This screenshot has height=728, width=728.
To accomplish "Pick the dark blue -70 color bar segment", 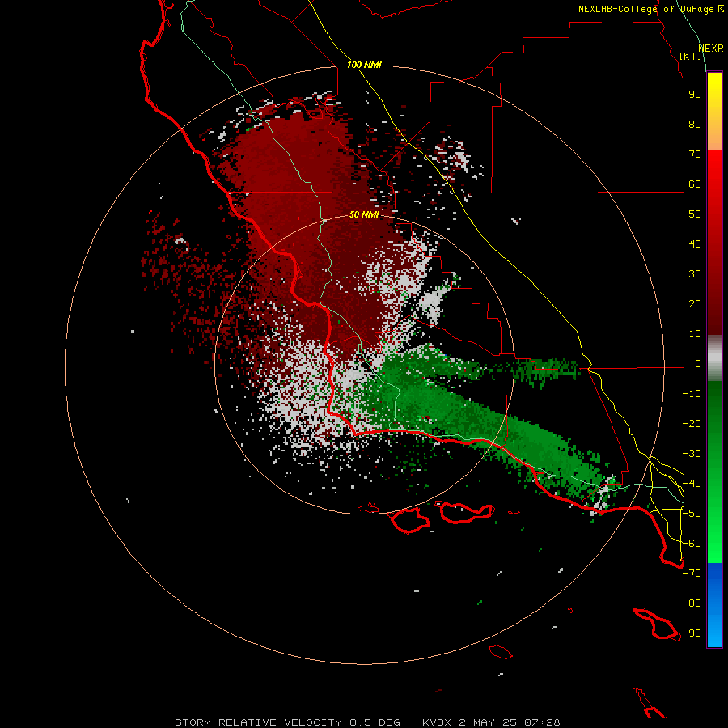I will 714,572.
